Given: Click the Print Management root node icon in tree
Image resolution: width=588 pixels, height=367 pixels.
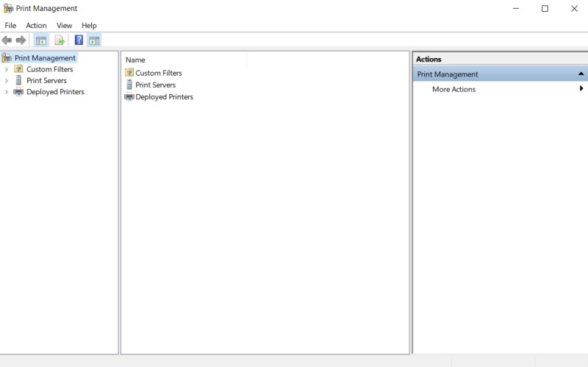Looking at the screenshot, I should [x=7, y=58].
